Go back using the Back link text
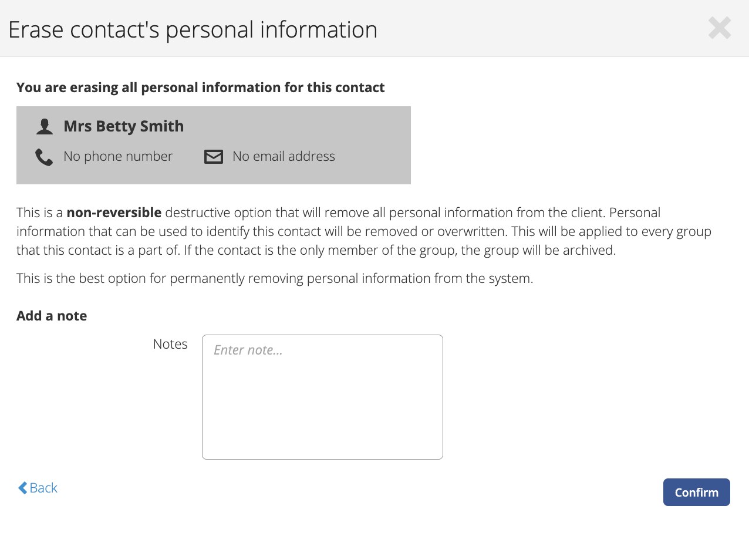 click(43, 488)
